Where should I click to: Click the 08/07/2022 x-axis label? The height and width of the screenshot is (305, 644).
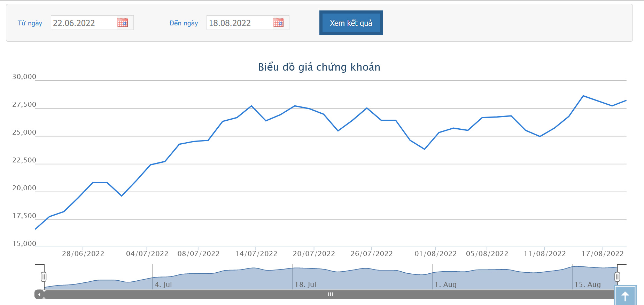tap(199, 254)
